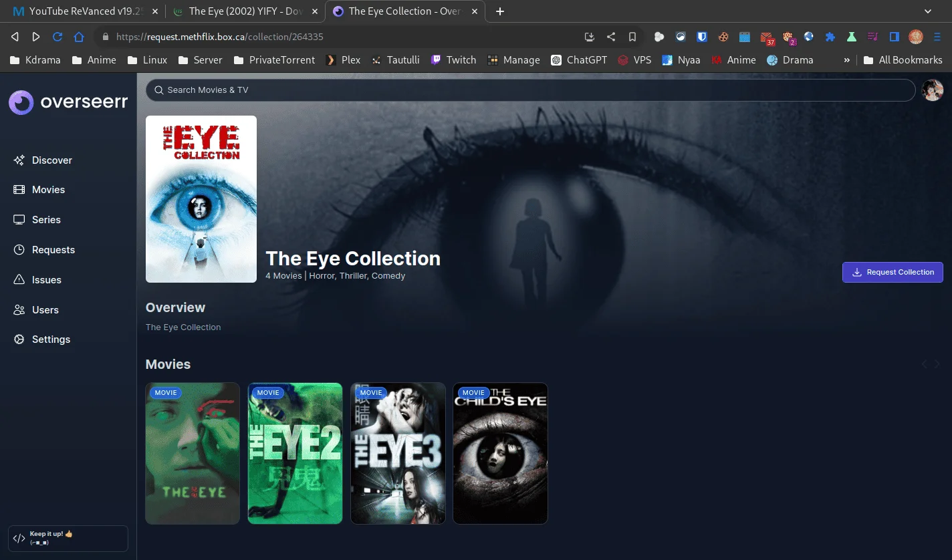Open the Anime bookmarks folder next to Kdrama
The height and width of the screenshot is (560, 952).
(x=94, y=60)
